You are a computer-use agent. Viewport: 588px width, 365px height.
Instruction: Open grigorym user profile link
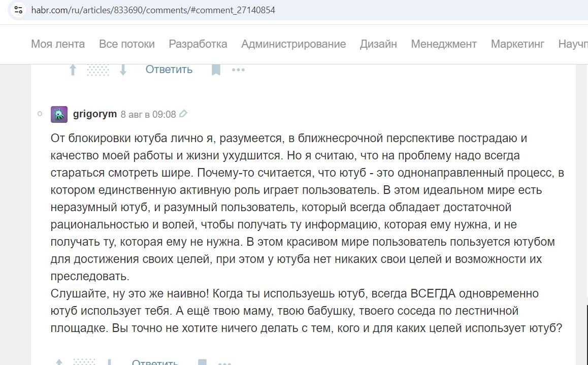pos(95,114)
